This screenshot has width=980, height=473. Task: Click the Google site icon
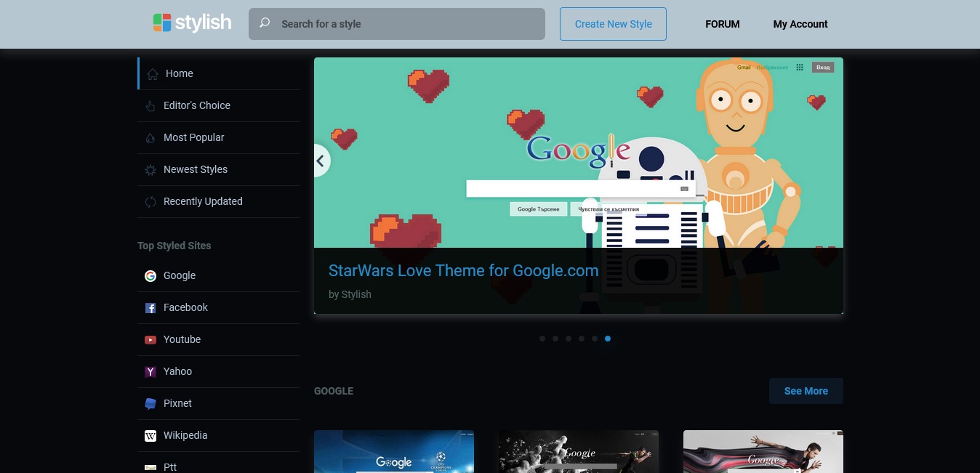(150, 276)
